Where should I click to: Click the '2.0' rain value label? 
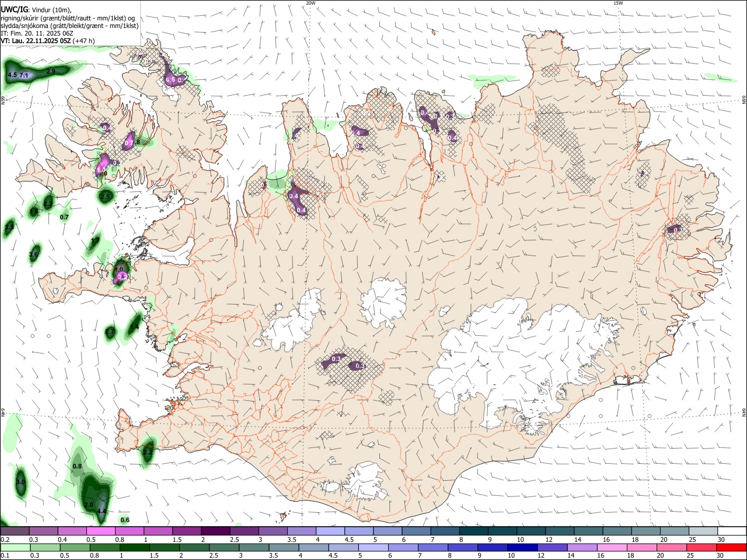click(89, 505)
